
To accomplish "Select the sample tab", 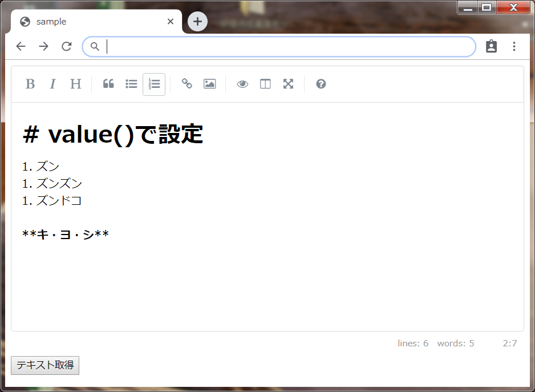I will tap(96, 22).
